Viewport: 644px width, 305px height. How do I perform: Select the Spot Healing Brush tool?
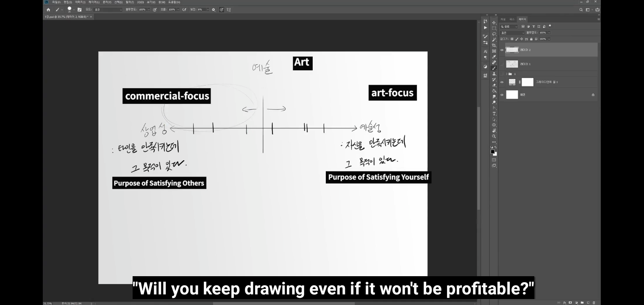pos(494,62)
